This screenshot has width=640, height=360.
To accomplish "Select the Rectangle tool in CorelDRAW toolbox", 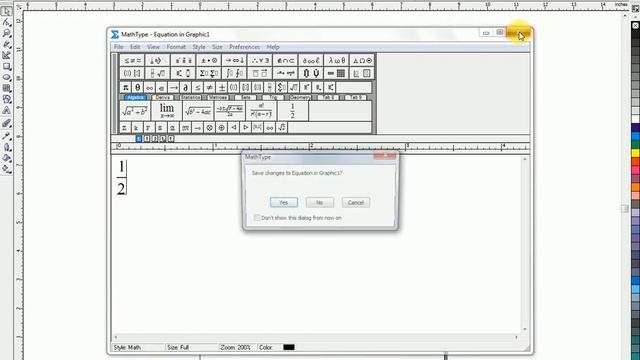I will 6,66.
